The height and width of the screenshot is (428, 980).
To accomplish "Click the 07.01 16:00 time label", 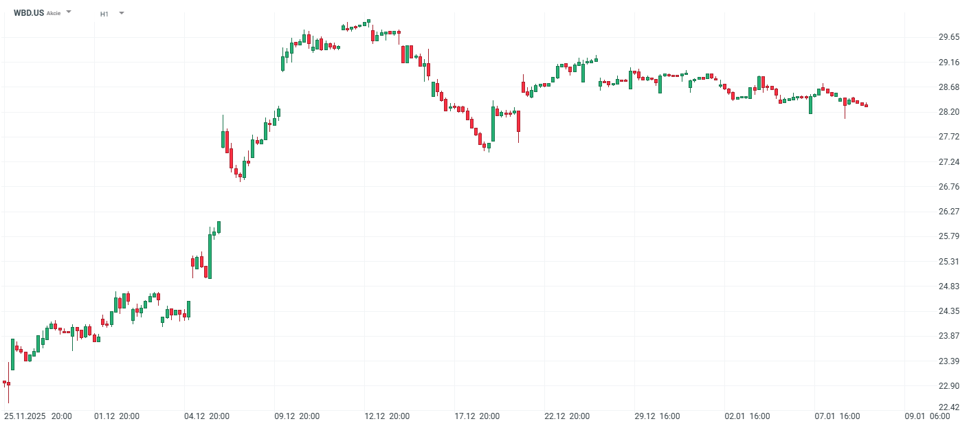I will (x=838, y=416).
